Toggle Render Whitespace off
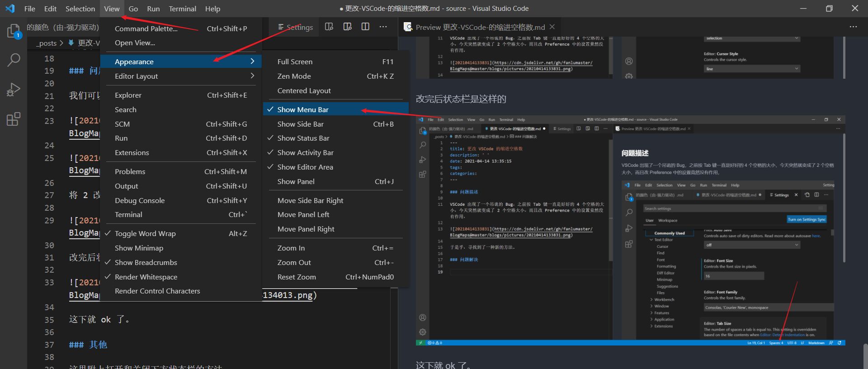 pos(181,277)
